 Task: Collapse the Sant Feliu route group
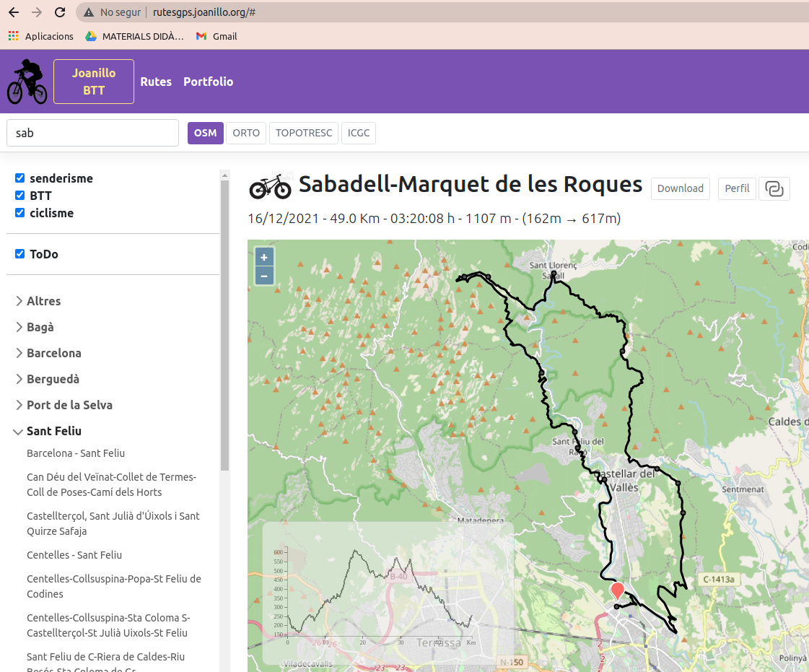point(53,431)
